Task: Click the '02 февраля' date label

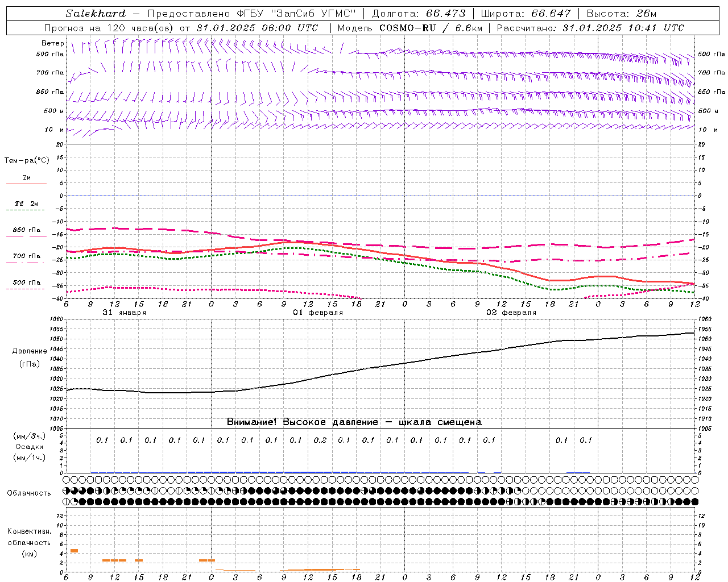Action: pos(511,313)
